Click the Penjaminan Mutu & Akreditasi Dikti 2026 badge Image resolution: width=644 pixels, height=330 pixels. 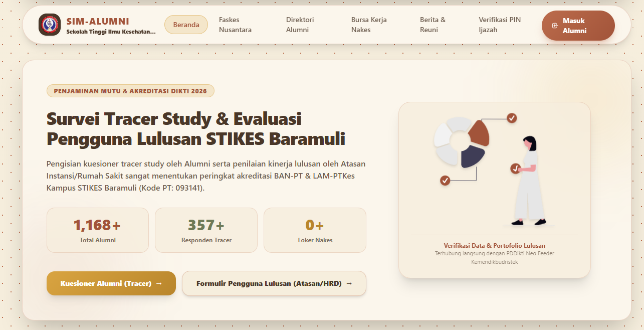click(130, 91)
